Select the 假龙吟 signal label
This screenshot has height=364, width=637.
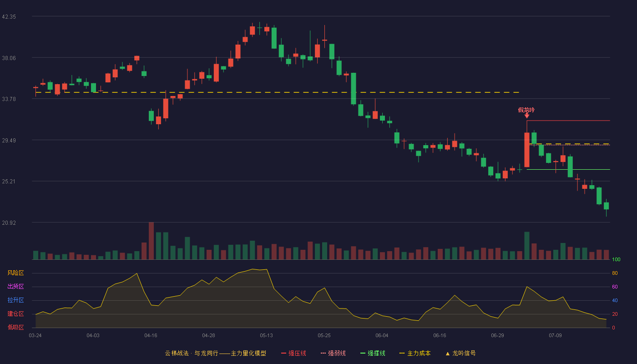point(526,110)
